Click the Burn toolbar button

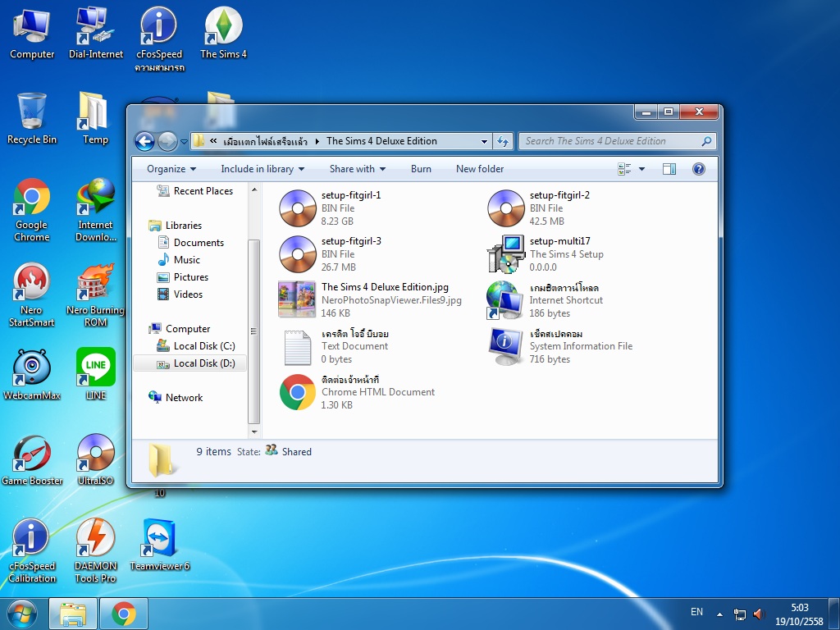(x=421, y=169)
